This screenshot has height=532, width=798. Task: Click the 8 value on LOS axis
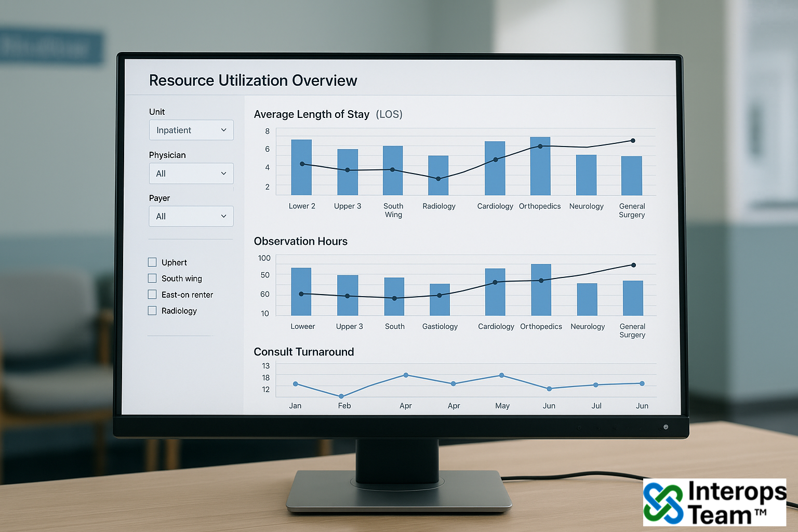click(268, 131)
